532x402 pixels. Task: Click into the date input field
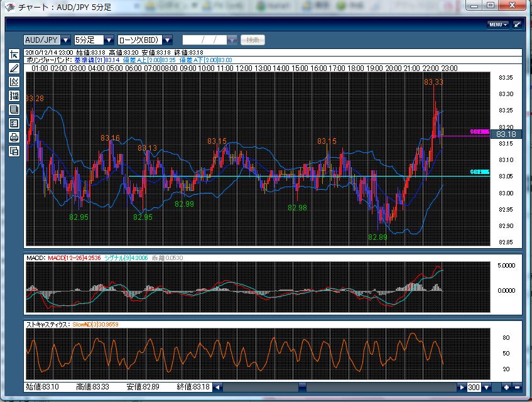click(x=205, y=40)
